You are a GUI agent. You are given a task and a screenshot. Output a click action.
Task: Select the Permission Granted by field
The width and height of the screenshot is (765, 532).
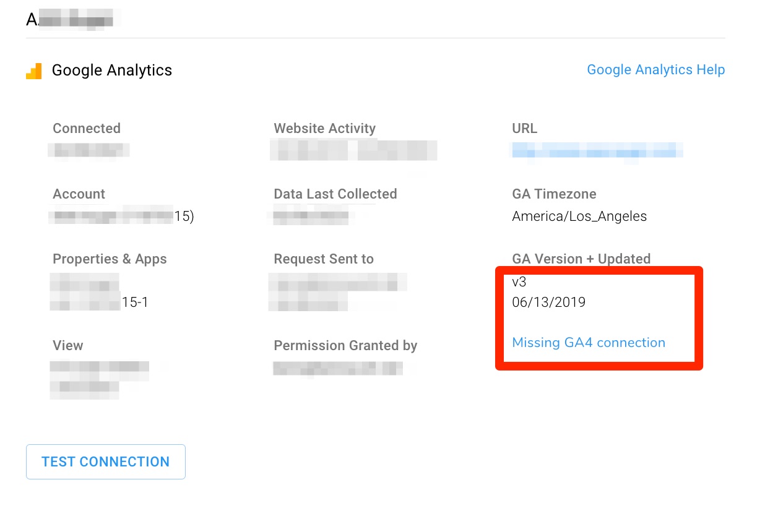click(x=337, y=367)
